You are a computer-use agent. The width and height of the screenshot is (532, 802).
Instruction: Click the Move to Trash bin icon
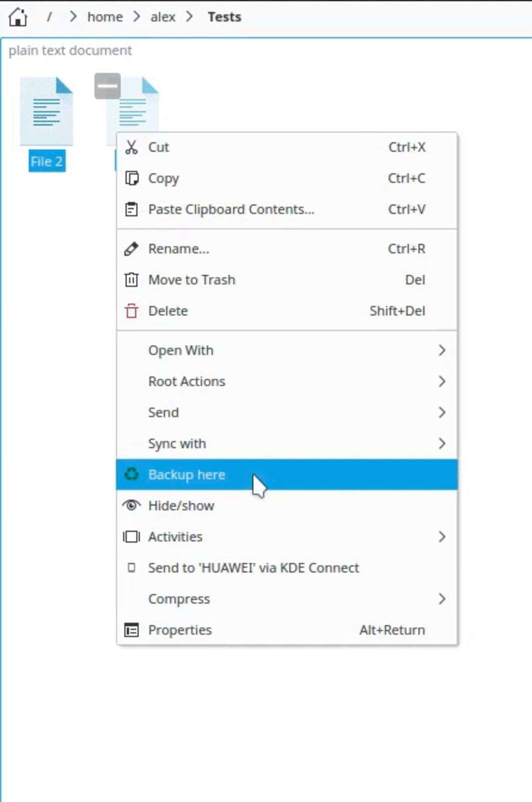pyautogui.click(x=131, y=280)
